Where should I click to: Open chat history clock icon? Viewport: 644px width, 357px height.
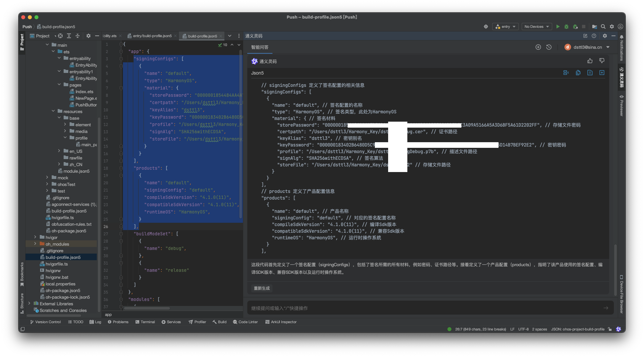(x=549, y=47)
